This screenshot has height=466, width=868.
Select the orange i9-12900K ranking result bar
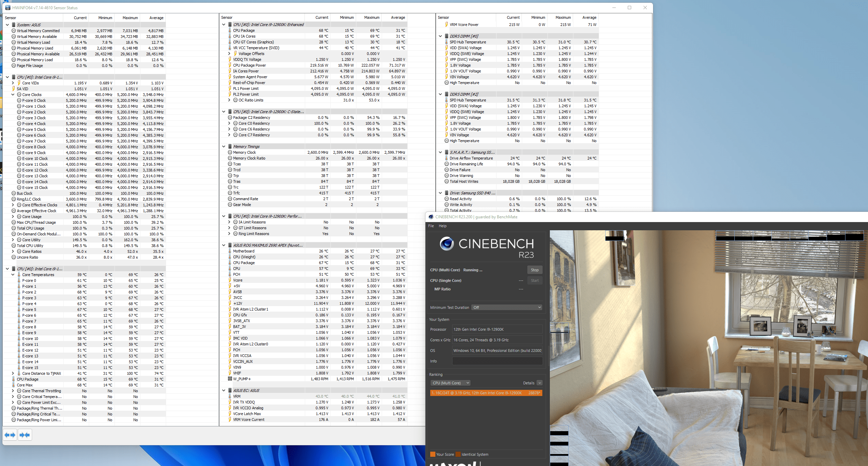click(486, 393)
